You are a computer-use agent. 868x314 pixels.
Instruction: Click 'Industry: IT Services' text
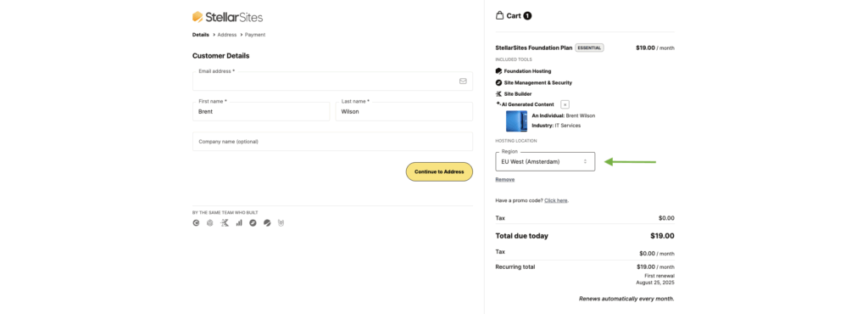tap(556, 126)
